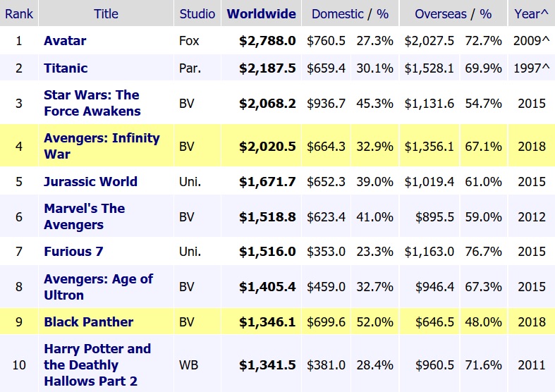Click the 2011 year cell for Harry Potter
The height and width of the screenshot is (392, 555).
(x=531, y=365)
